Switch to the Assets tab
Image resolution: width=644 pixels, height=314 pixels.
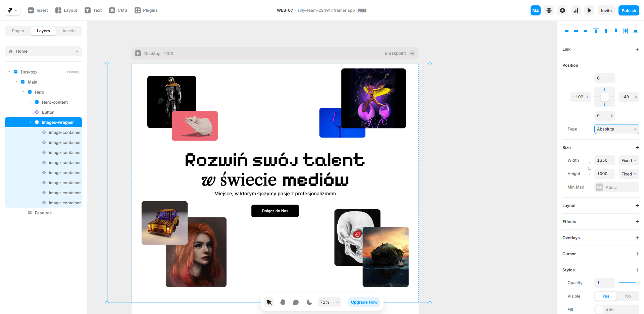point(69,31)
